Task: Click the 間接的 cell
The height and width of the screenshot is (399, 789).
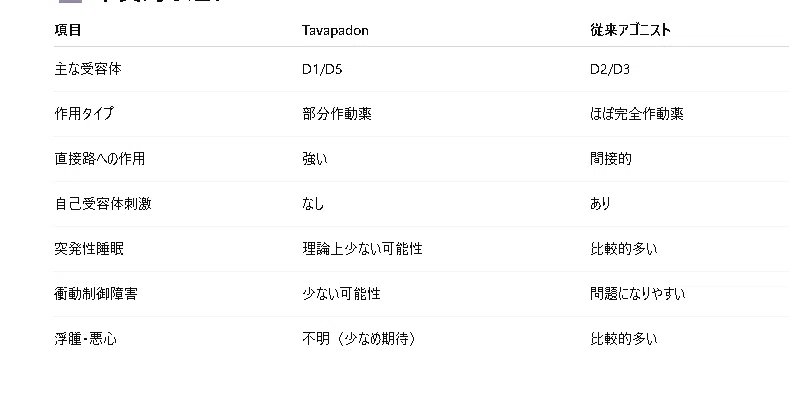Action: [611, 159]
